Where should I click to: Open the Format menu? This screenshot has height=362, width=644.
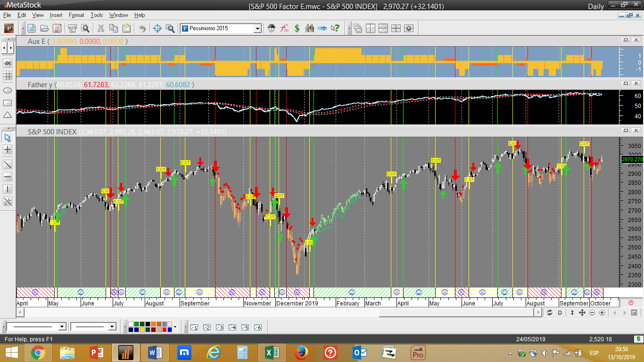click(76, 15)
